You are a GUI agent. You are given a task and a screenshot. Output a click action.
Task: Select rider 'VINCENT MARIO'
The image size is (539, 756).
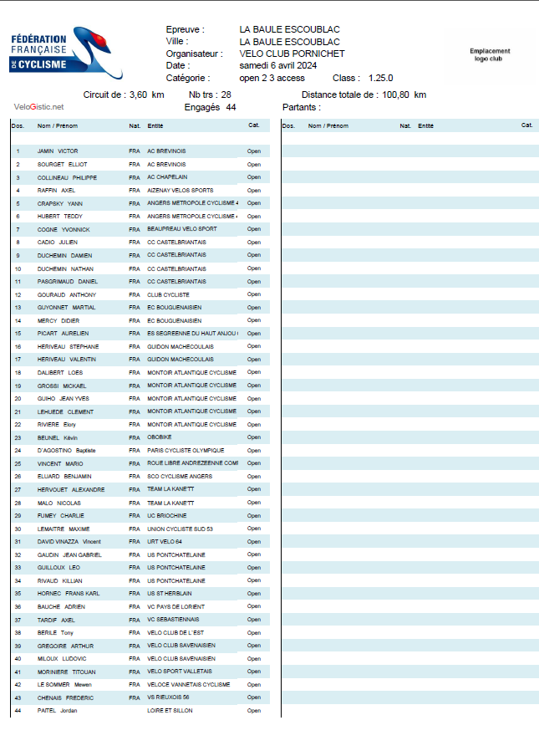point(60,464)
